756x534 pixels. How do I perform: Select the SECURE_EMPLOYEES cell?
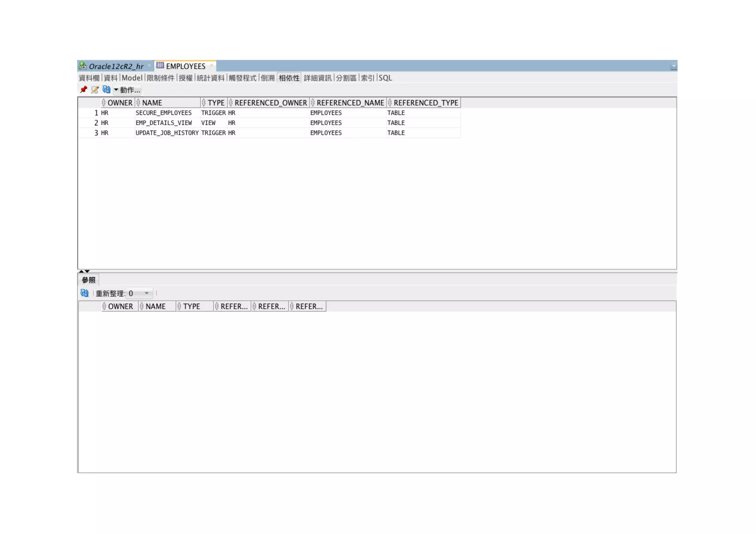click(x=168, y=113)
